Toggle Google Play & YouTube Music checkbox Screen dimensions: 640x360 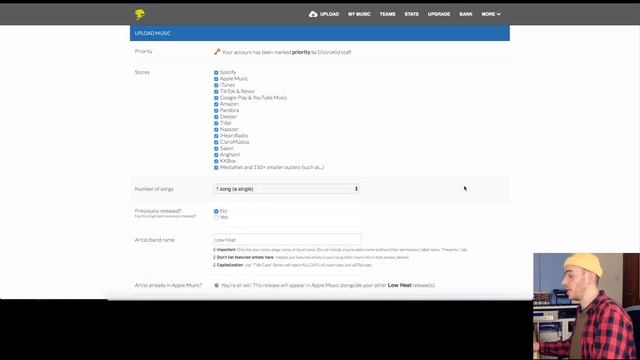point(216,98)
